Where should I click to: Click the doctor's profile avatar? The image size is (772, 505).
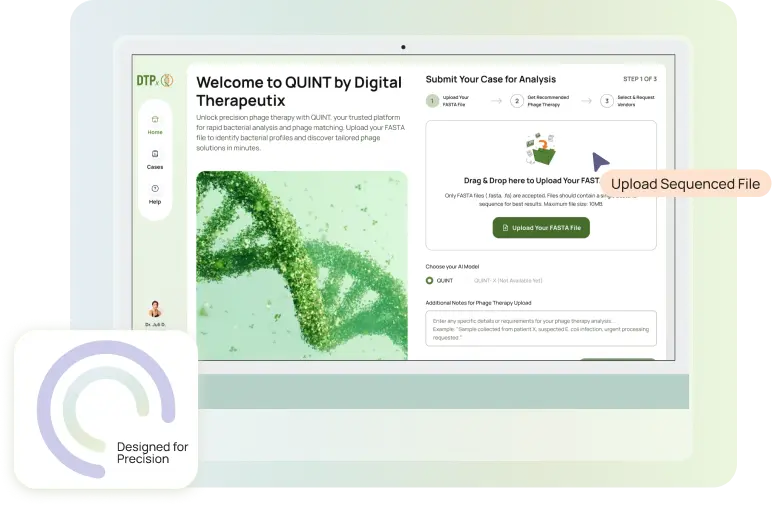[x=155, y=308]
